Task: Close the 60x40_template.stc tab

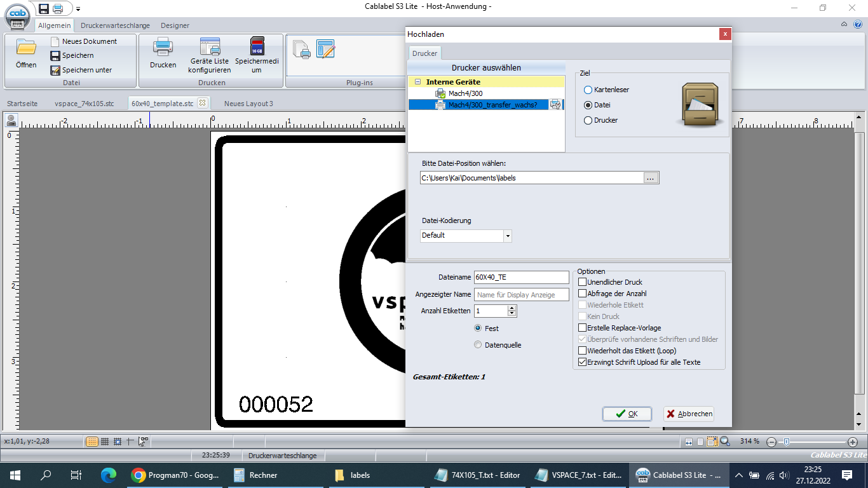Action: point(202,103)
